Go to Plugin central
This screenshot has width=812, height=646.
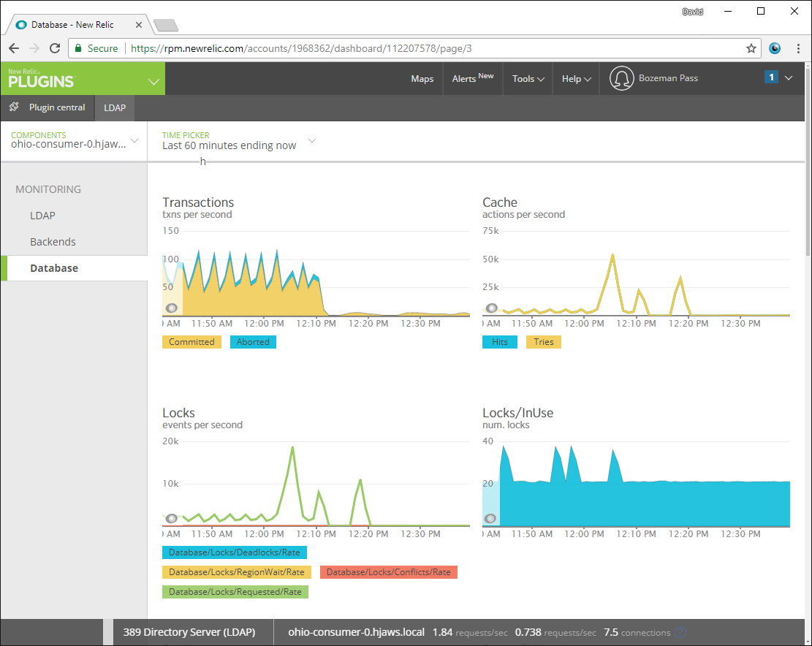(57, 107)
